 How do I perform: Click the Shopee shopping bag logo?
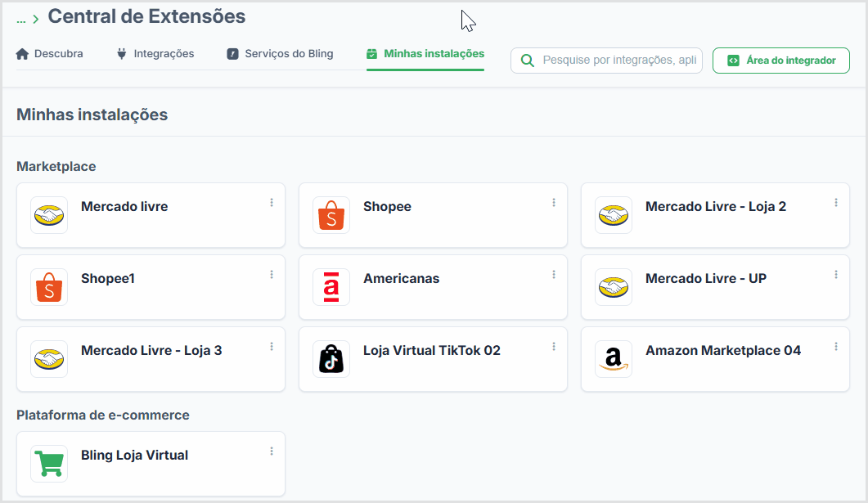pyautogui.click(x=331, y=215)
